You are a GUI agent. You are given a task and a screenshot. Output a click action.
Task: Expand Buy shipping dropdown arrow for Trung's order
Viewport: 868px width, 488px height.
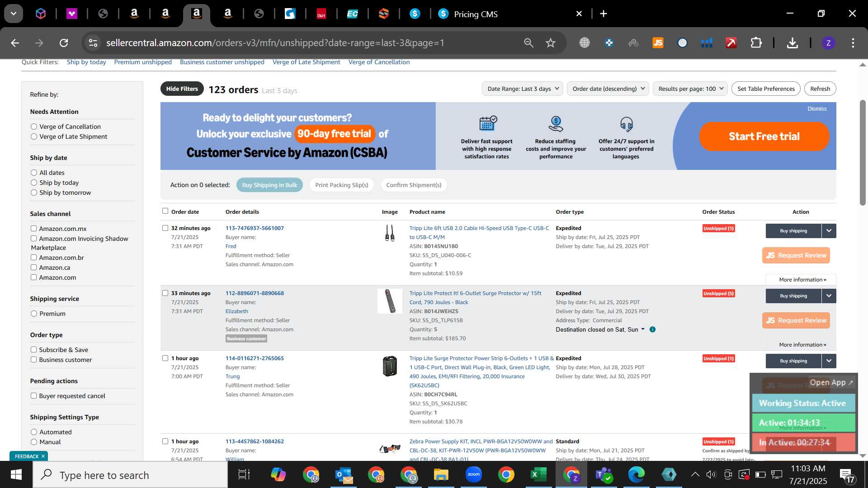(x=829, y=361)
